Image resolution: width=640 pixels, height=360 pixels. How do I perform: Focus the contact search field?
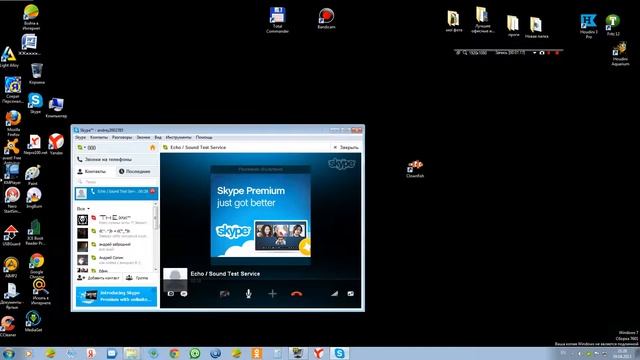click(116, 182)
